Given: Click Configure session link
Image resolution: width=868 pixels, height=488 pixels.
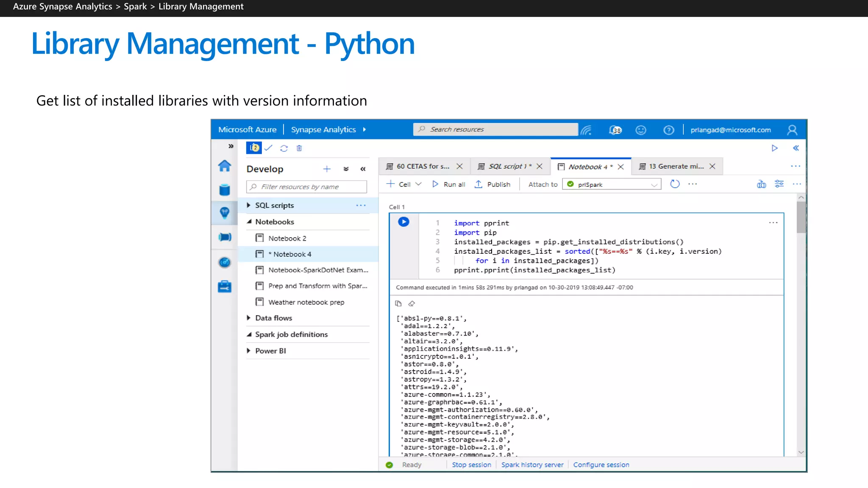Looking at the screenshot, I should [x=601, y=465].
